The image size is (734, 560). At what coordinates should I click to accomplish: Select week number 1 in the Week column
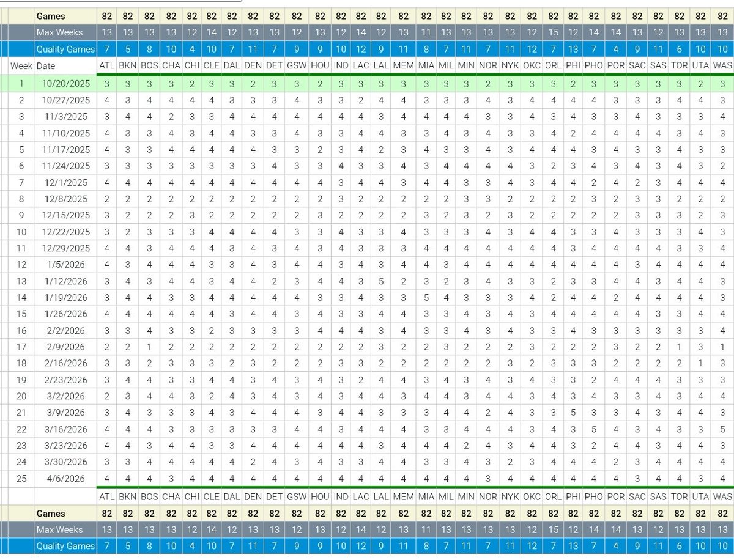point(21,84)
